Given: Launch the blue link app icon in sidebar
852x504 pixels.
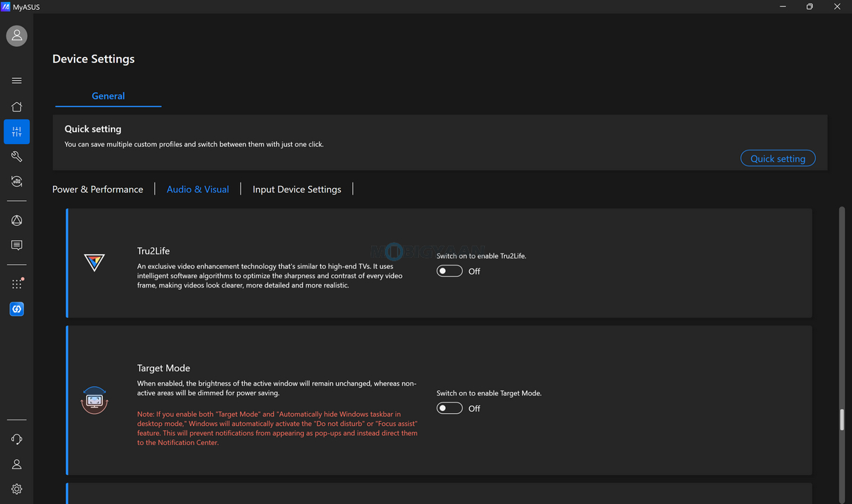Looking at the screenshot, I should 17,309.
